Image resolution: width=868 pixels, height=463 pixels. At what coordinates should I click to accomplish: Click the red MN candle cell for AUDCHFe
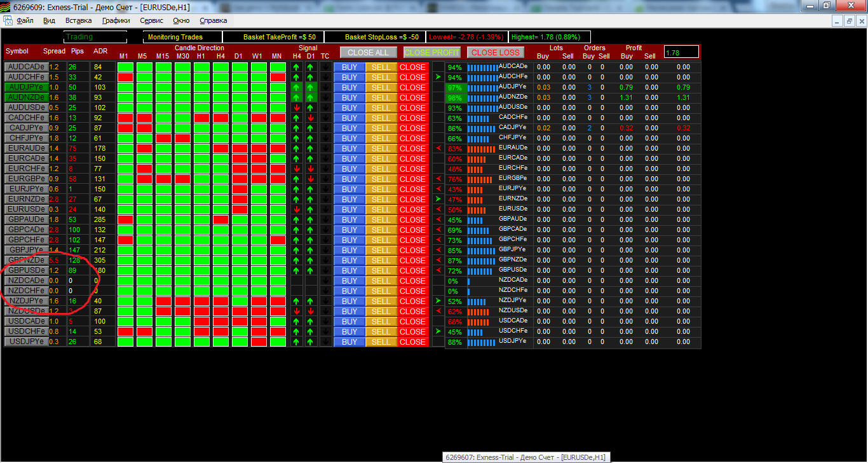tap(278, 77)
